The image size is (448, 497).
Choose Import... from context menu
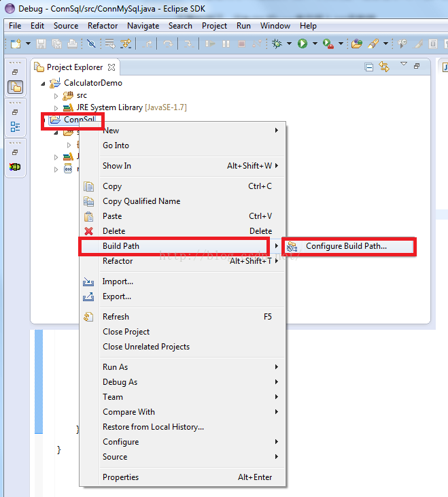[182, 281]
